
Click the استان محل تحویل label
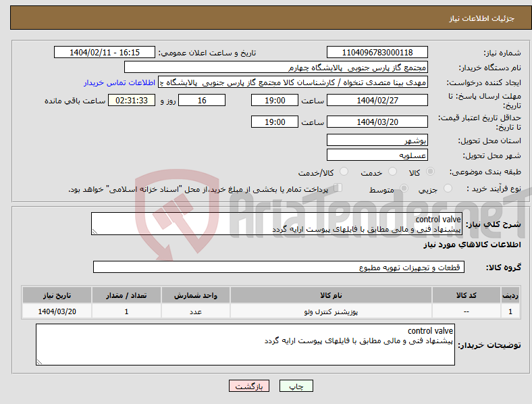coord(489,141)
